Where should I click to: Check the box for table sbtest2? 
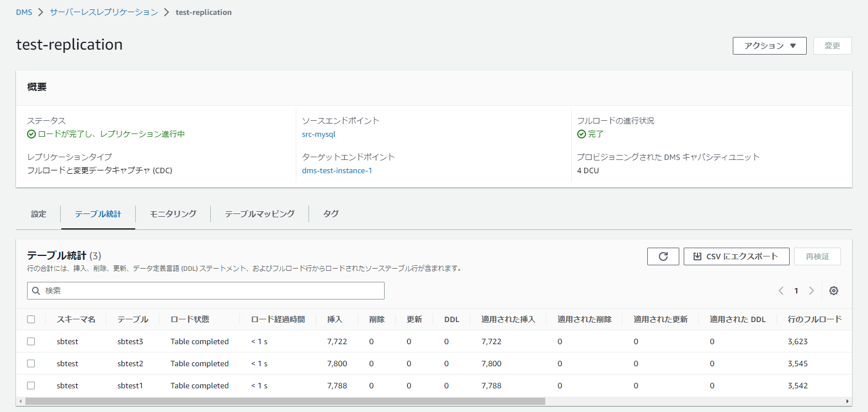point(31,363)
